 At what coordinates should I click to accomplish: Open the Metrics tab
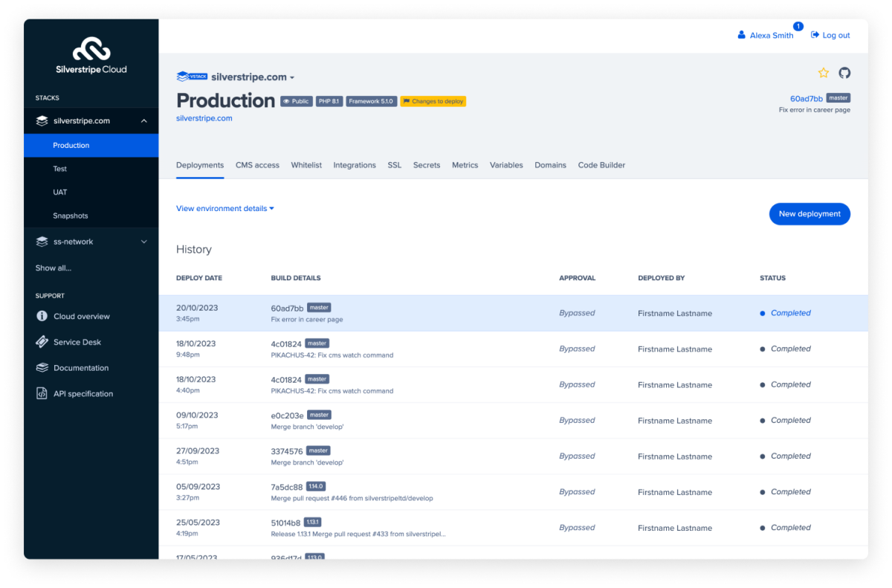465,165
